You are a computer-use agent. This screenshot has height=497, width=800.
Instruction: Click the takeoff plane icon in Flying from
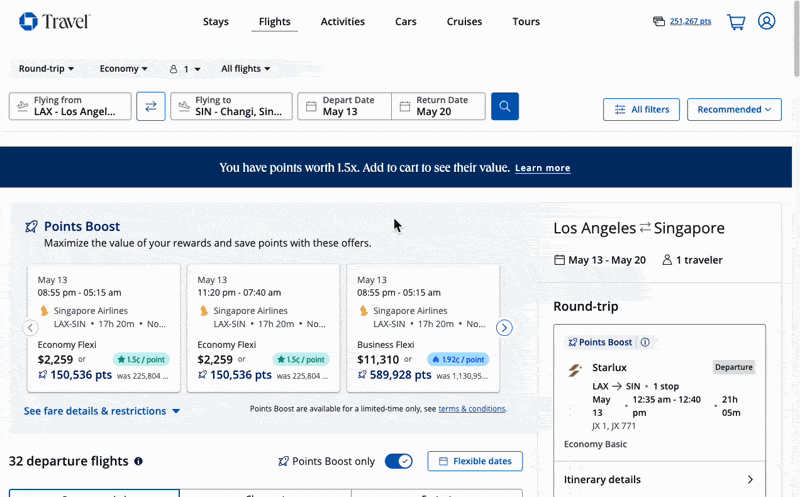[x=22, y=106]
